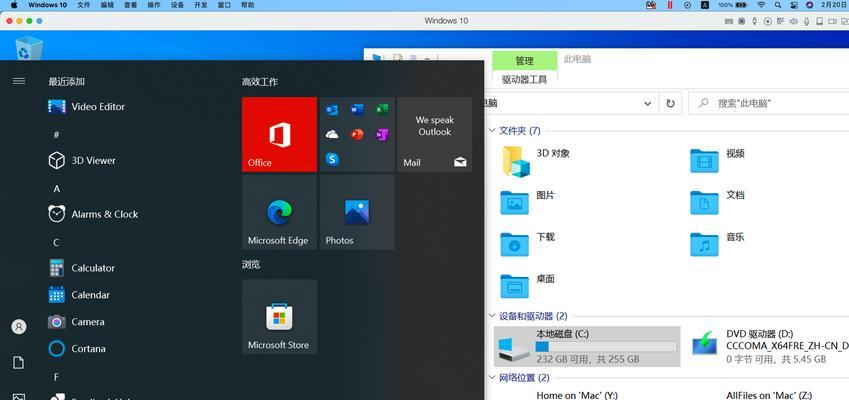Open Video Editor from recently added

tap(87, 107)
